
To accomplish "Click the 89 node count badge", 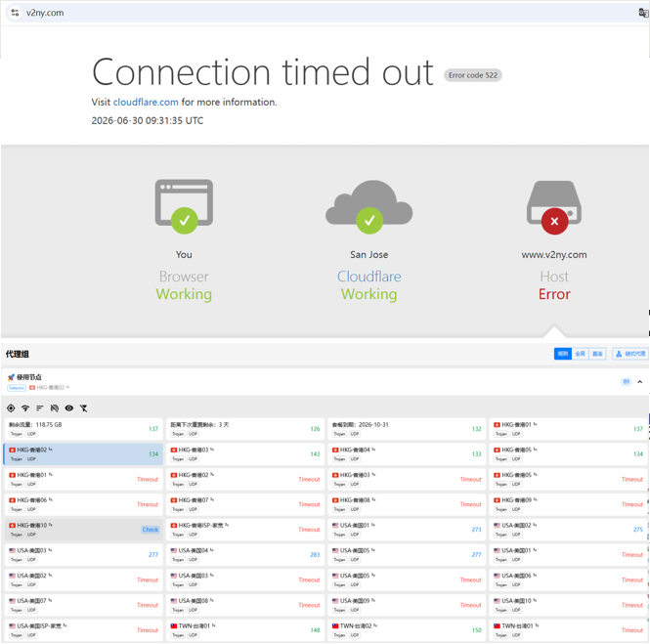I will 626,382.
